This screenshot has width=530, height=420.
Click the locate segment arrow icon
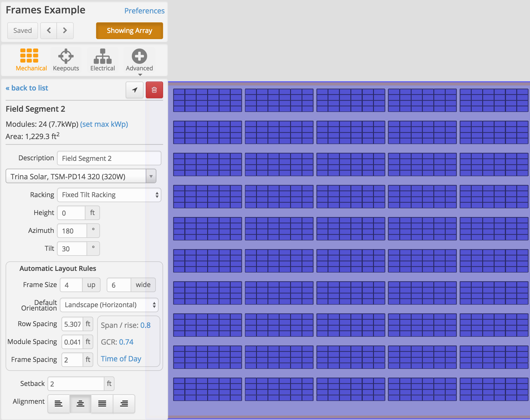(135, 90)
